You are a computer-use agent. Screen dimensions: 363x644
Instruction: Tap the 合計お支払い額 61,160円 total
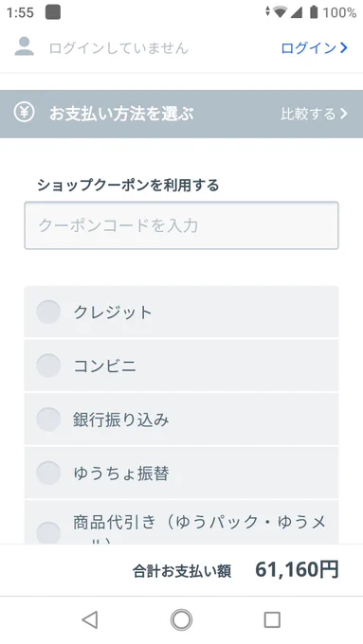[x=236, y=570]
